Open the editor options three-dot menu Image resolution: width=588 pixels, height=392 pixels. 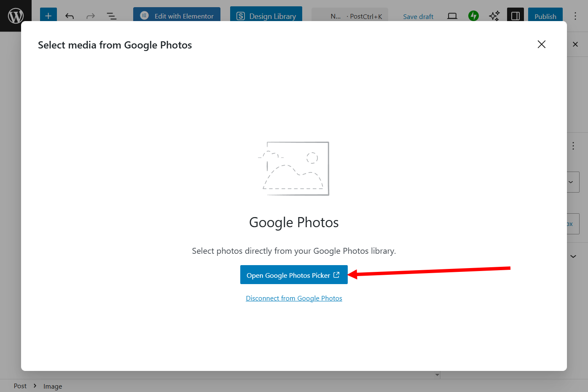pos(575,16)
